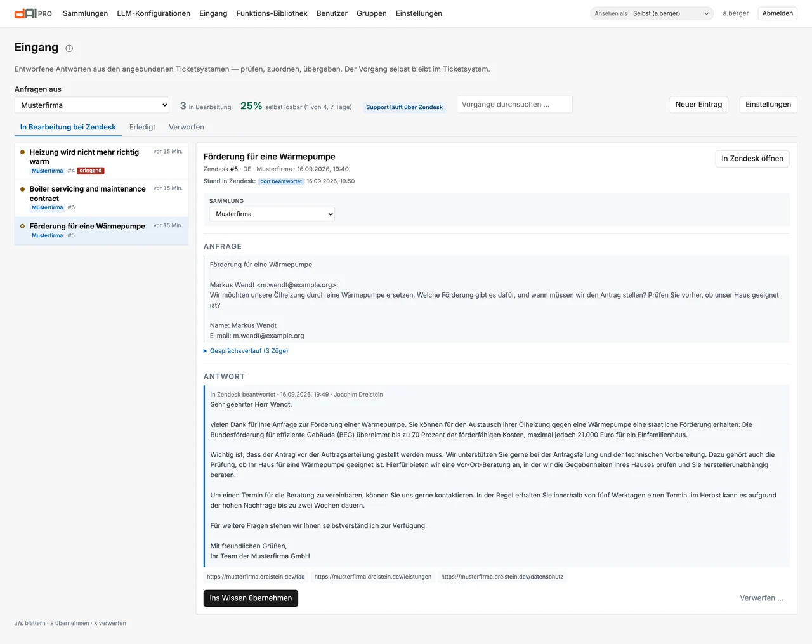This screenshot has height=644, width=812.
Task: Navigate to Benutzer
Action: [332, 13]
